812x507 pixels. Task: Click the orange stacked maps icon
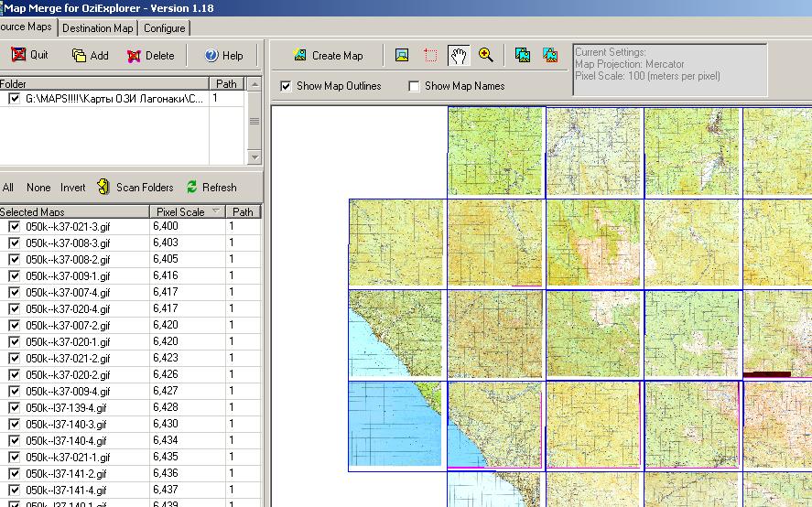(x=550, y=56)
